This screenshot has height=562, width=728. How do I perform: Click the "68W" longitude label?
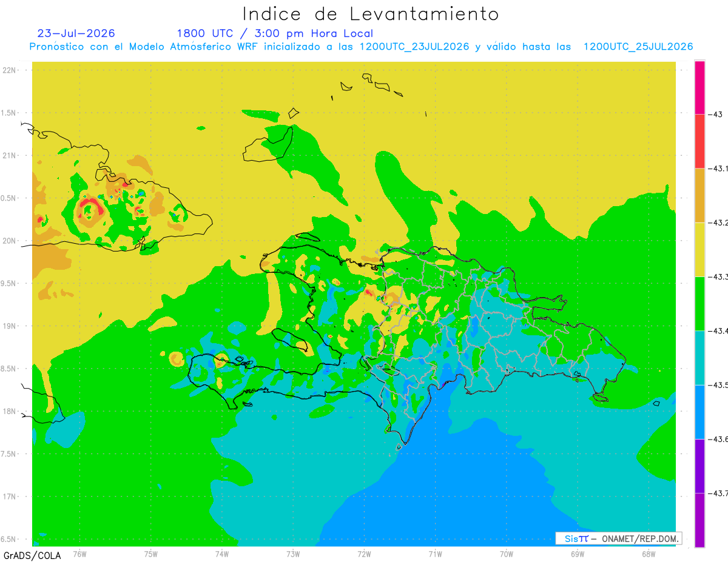click(x=648, y=554)
